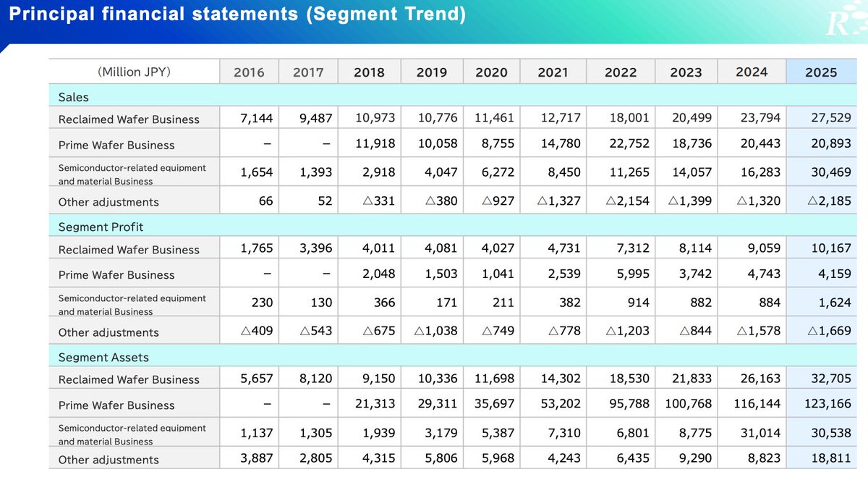Viewport: 868px width, 480px height.
Task: Click the 2024 column header
Action: pos(752,72)
